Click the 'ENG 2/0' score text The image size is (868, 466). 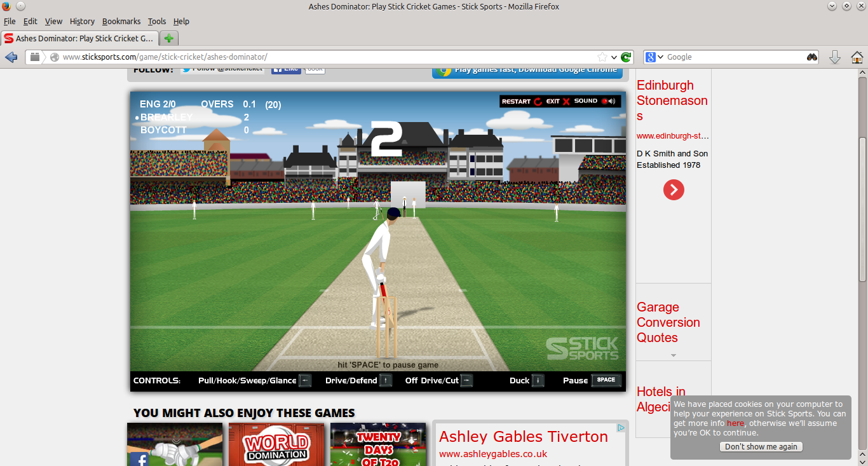[x=158, y=104]
